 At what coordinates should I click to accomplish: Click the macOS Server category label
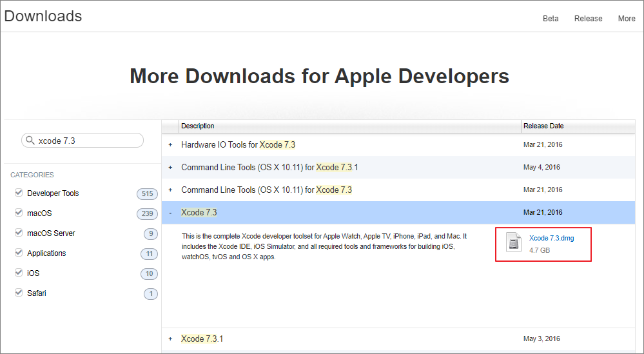coord(51,233)
